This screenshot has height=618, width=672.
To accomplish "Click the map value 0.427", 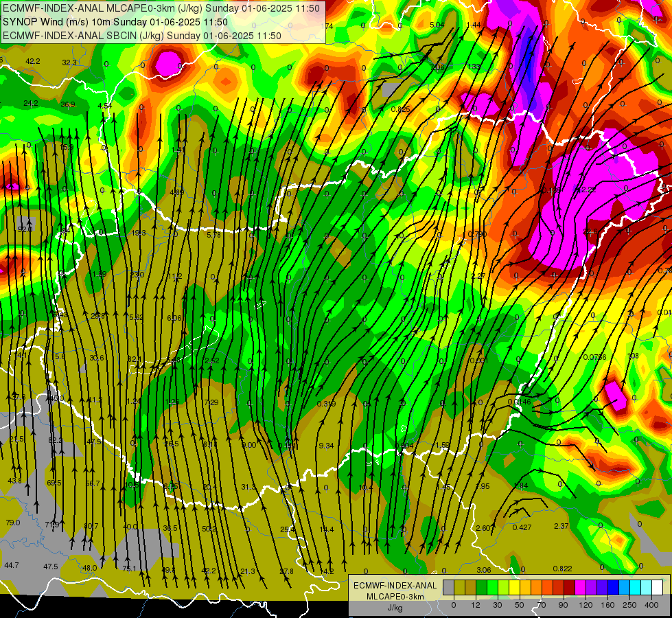I will 522,527.
